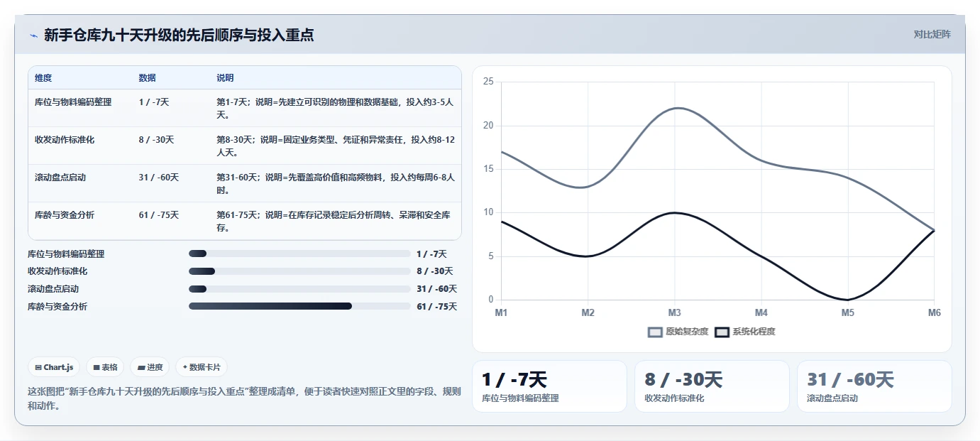Select table cell 库龄与资金分析
Image resolution: width=980 pixels, height=441 pixels.
click(x=65, y=215)
